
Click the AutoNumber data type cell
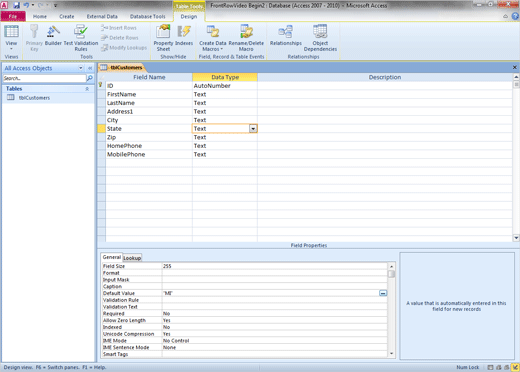(225, 86)
